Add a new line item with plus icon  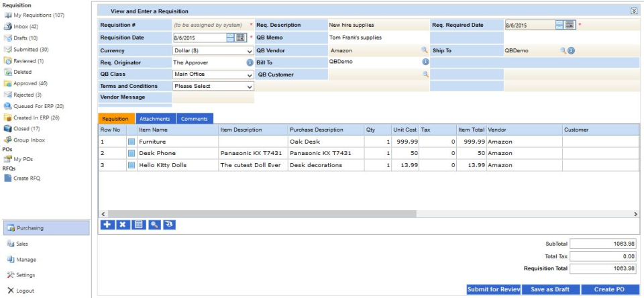[107, 224]
